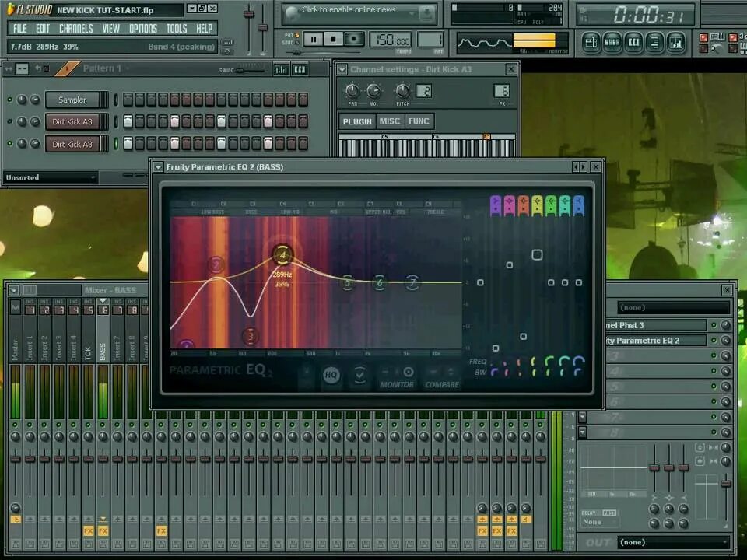Image resolution: width=747 pixels, height=560 pixels.
Task: Select EQ band 3 node on graph
Action: 251,337
